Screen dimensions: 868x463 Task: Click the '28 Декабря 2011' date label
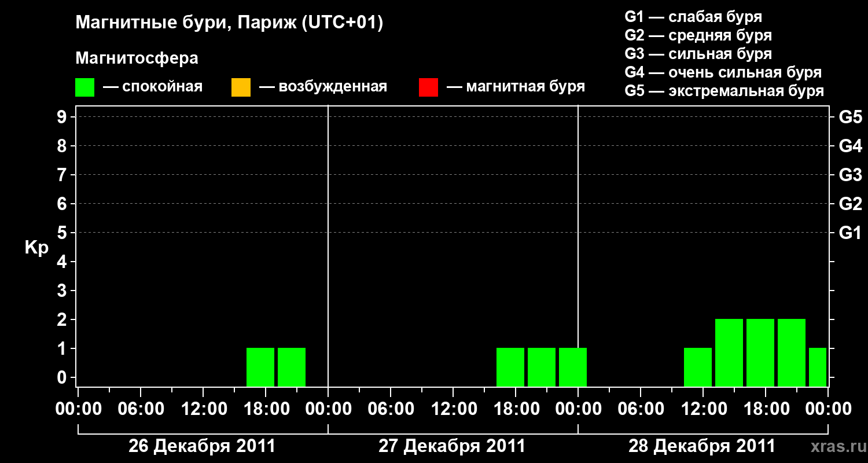pos(702,446)
